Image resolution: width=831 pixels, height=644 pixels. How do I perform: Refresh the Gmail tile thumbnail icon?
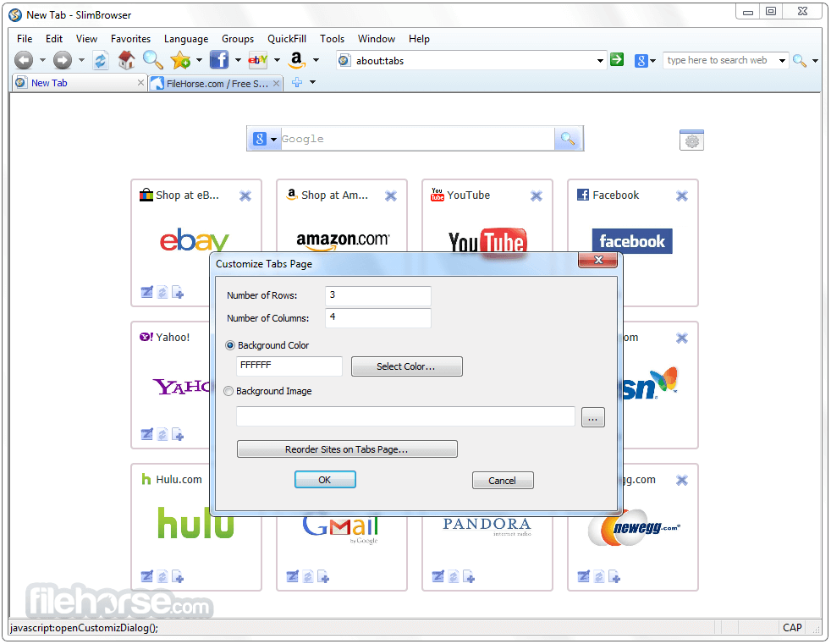[x=308, y=576]
